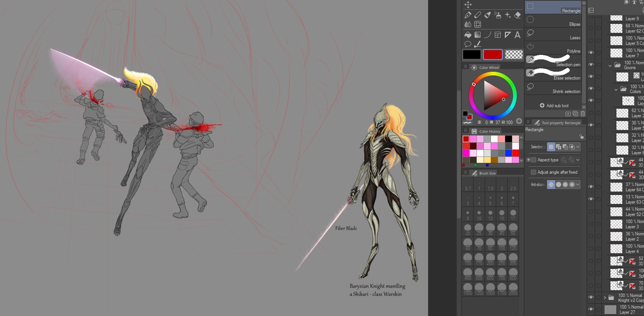The image size is (644, 316).
Task: Choose the Shrink selection sub tool
Action: (x=553, y=88)
